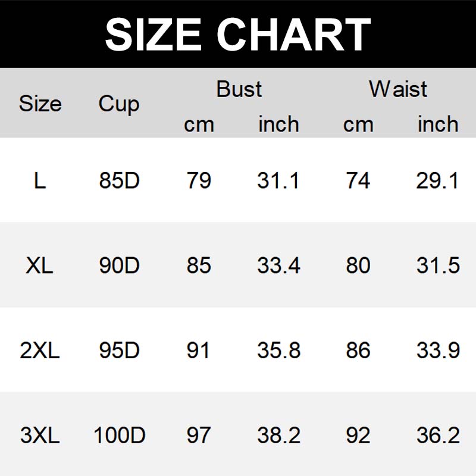The width and height of the screenshot is (476, 476).
Task: Click the 91 cm bust value
Action: [x=199, y=350]
